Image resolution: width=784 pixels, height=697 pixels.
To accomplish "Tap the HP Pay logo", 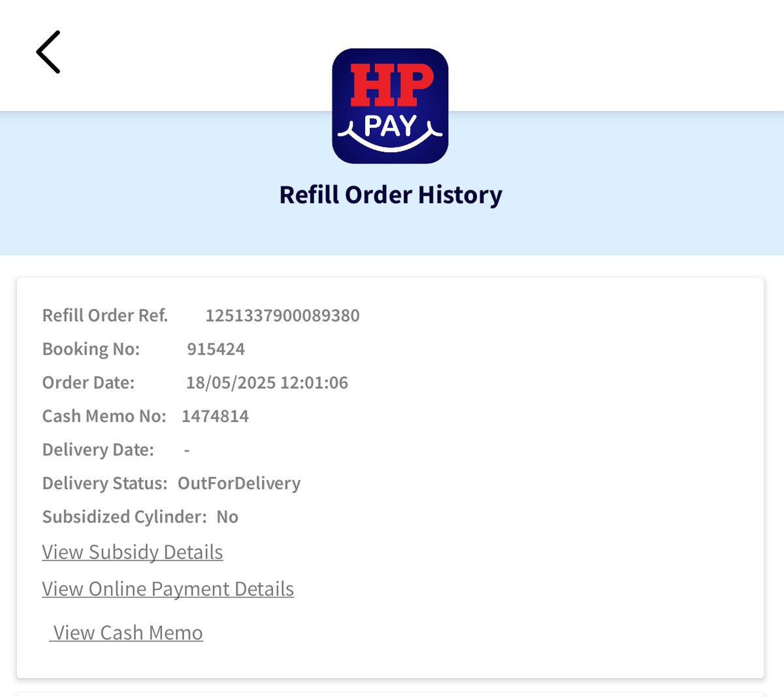I will 390,106.
